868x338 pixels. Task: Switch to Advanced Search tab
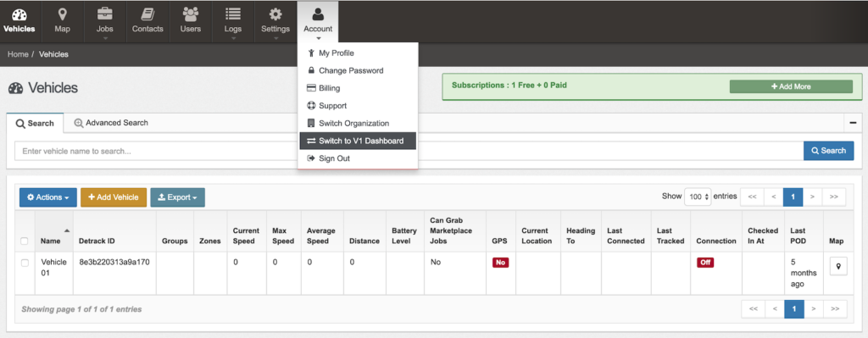(111, 123)
